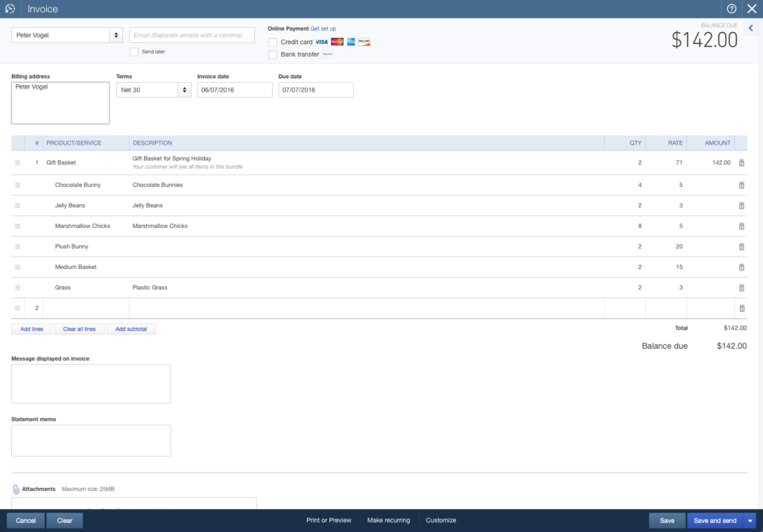Click the American Express logo
Image resolution: width=763 pixels, height=532 pixels.
tap(351, 42)
